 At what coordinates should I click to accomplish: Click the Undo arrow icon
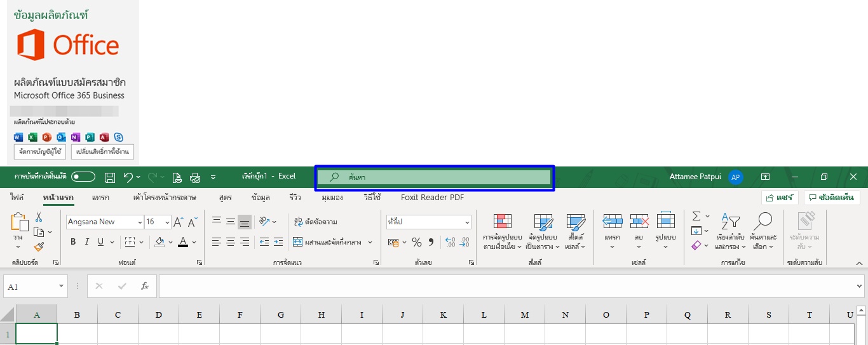point(128,177)
